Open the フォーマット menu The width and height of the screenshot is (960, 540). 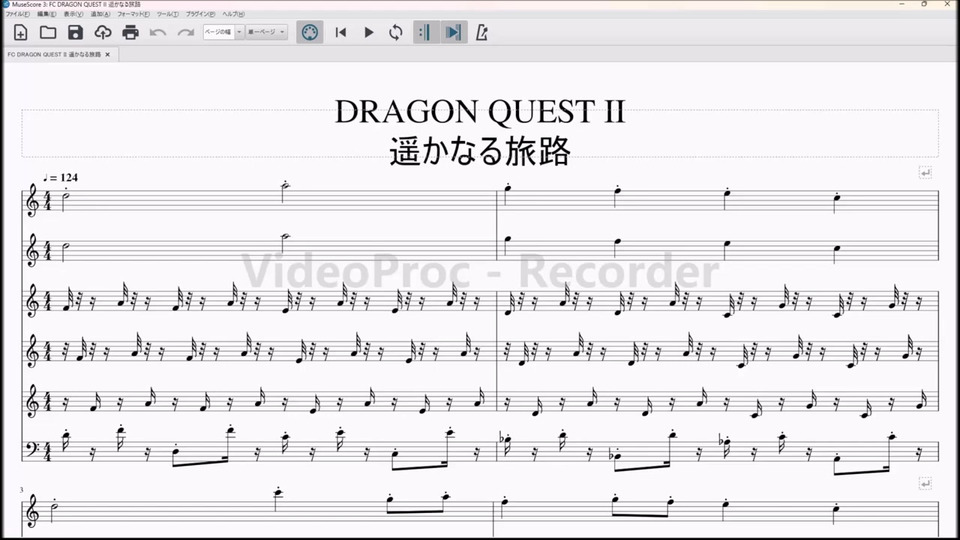[133, 14]
